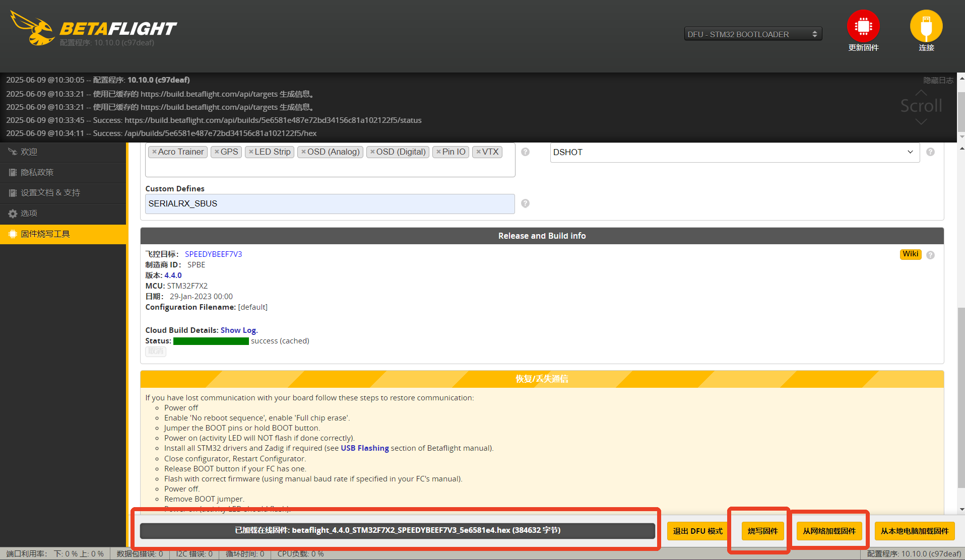
Task: Click the help icon beside Custom Defines field
Action: (525, 203)
